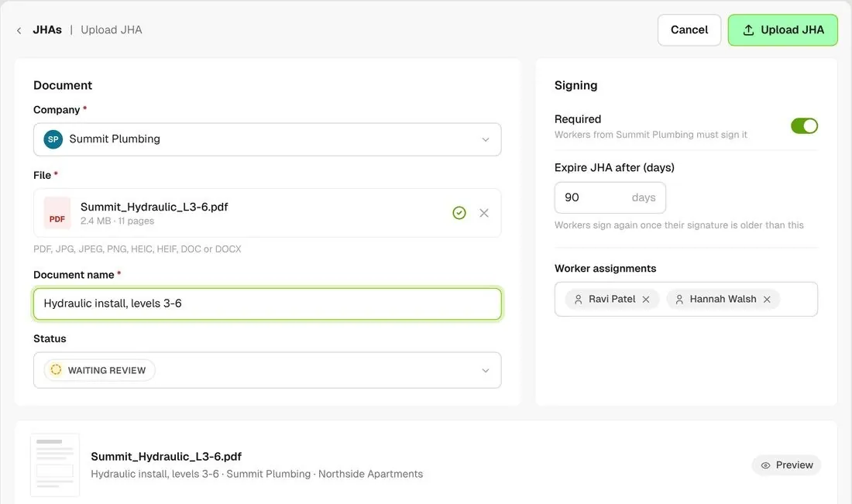Click the WAITING REVIEW status badge
This screenshot has width=852, height=504.
tap(99, 370)
